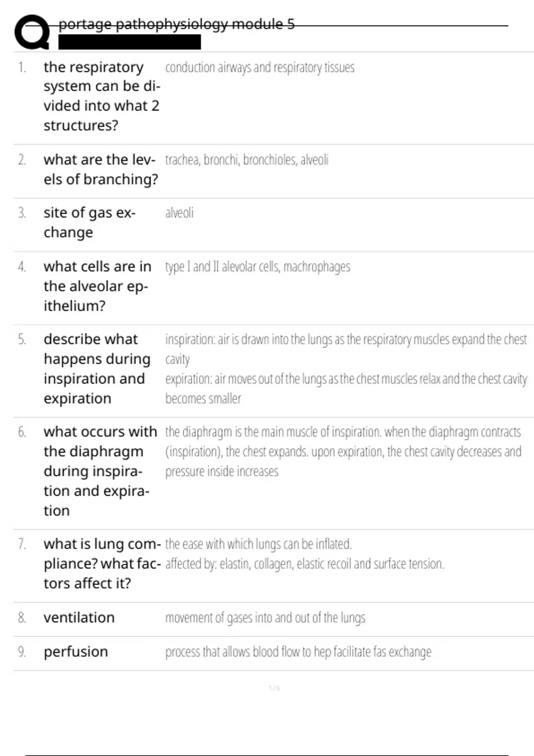Image resolution: width=534 pixels, height=756 pixels.
Task: Select the term 'site of gas exchange'
Action: point(89,222)
